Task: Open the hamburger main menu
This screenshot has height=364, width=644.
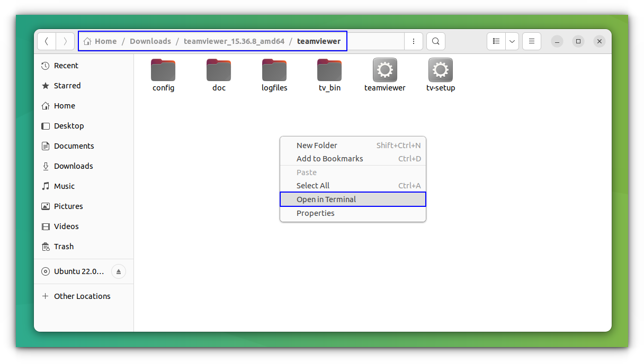Action: pyautogui.click(x=532, y=41)
